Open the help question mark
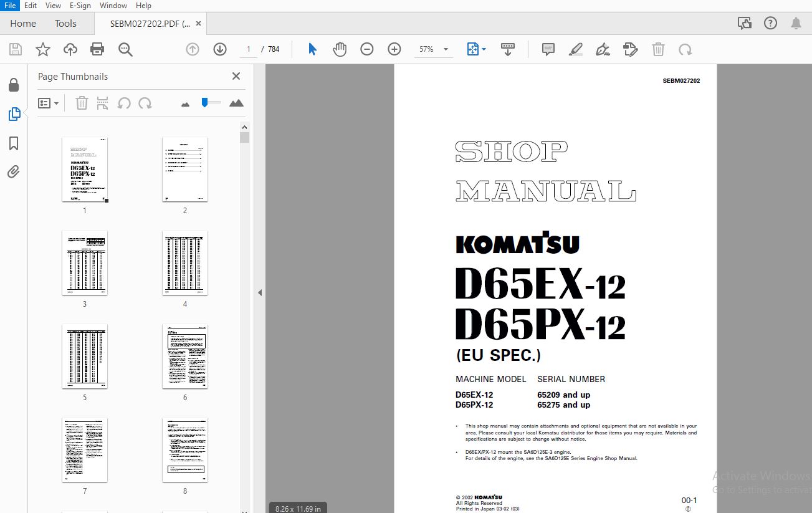The image size is (812, 513). (x=771, y=23)
